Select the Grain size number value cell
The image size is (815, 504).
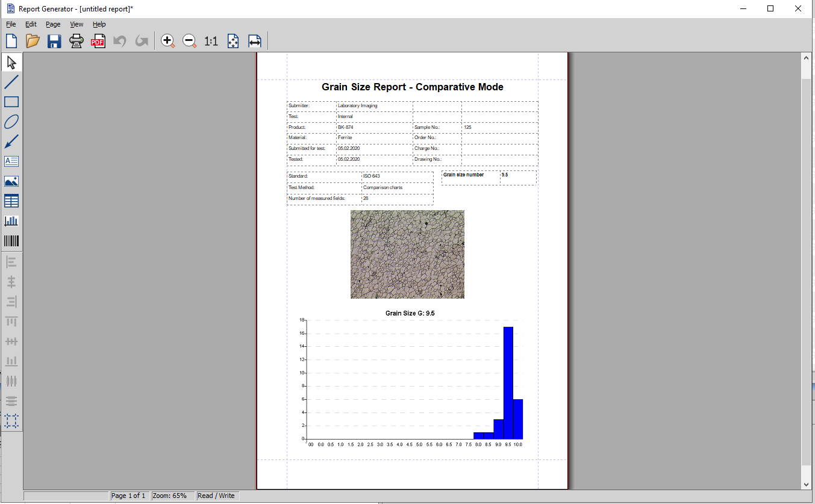click(x=517, y=177)
